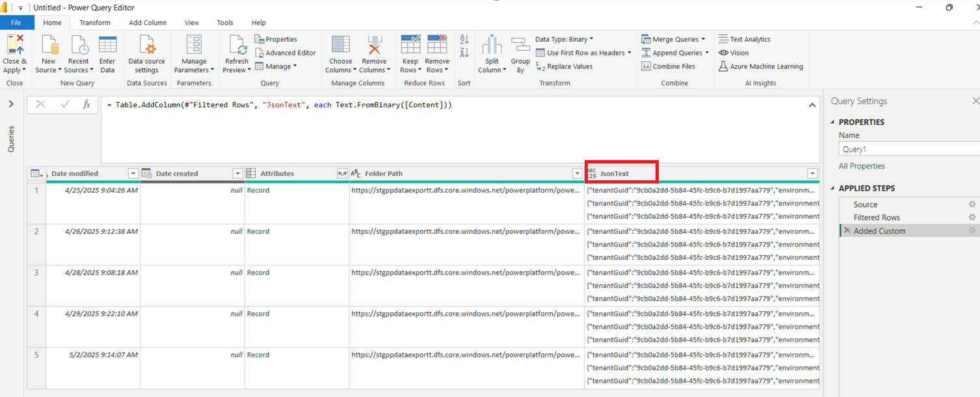Open Data source settings
This screenshot has width=980, height=397.
click(x=146, y=46)
